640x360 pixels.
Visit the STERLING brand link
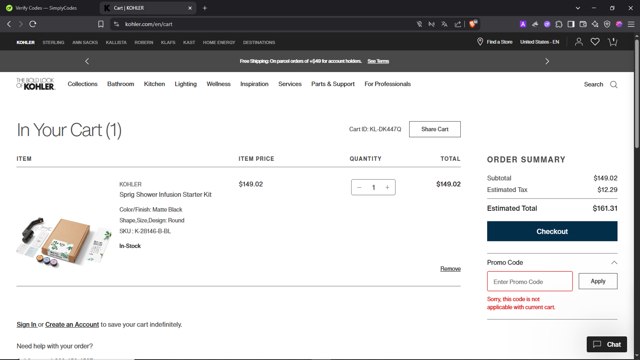coord(53,42)
